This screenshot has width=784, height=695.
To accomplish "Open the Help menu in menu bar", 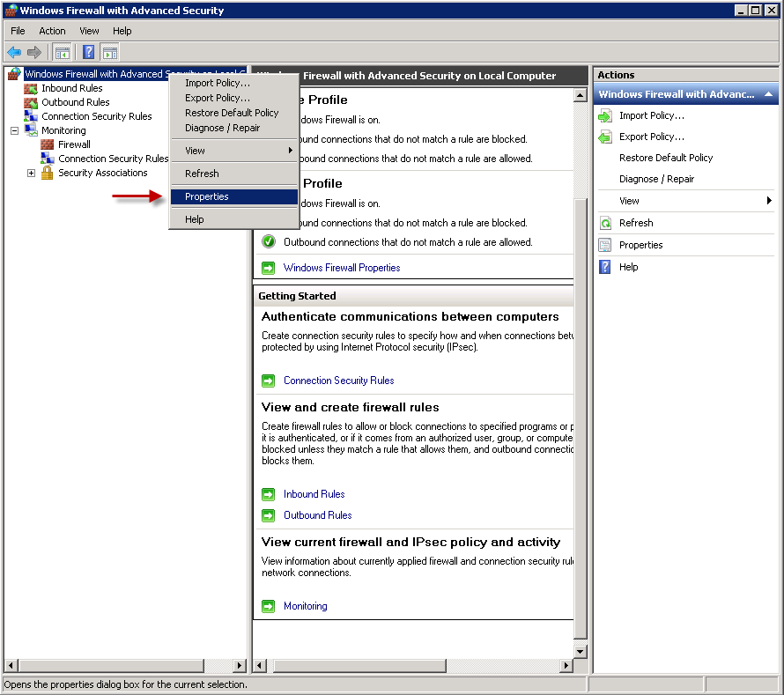I will click(x=122, y=31).
